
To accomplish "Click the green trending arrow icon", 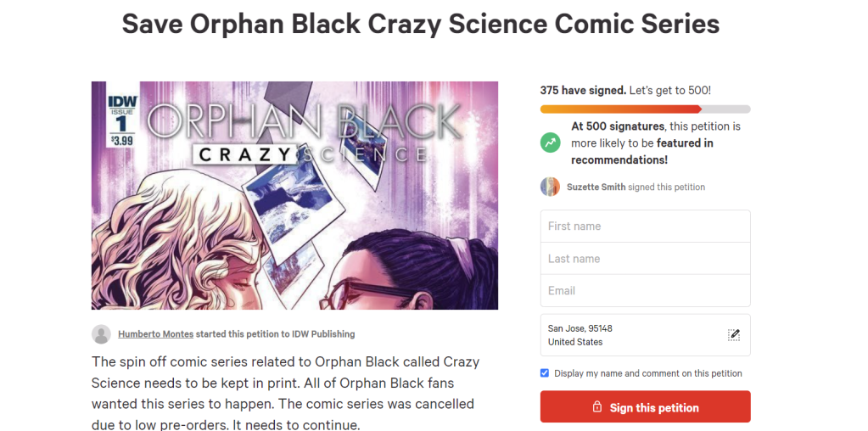I will pos(551,143).
